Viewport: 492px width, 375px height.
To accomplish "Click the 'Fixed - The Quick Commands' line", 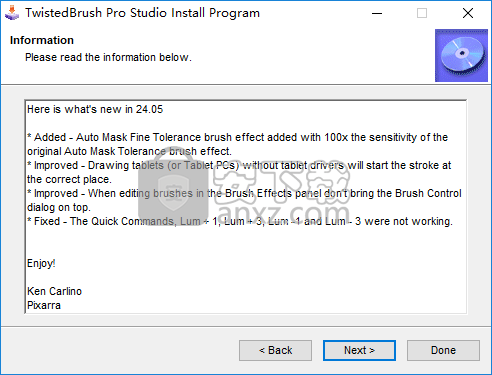I will (240, 221).
